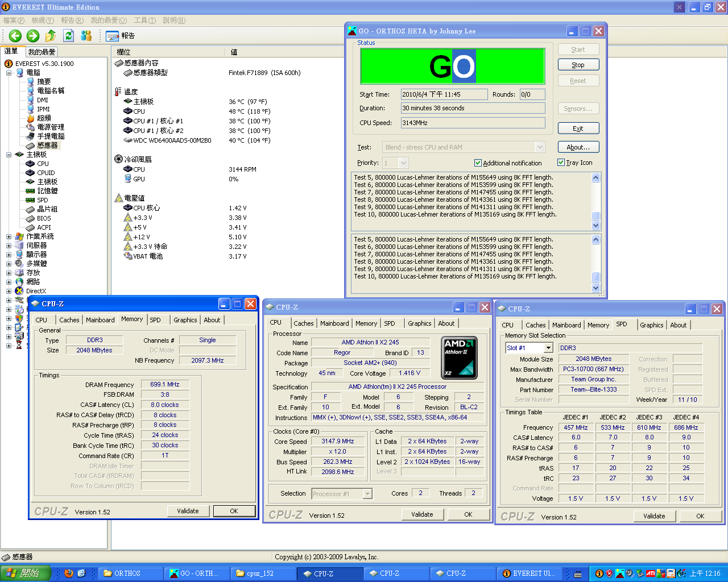Click the users icon in EVEREST toolbar
728x582 pixels.
click(x=86, y=36)
